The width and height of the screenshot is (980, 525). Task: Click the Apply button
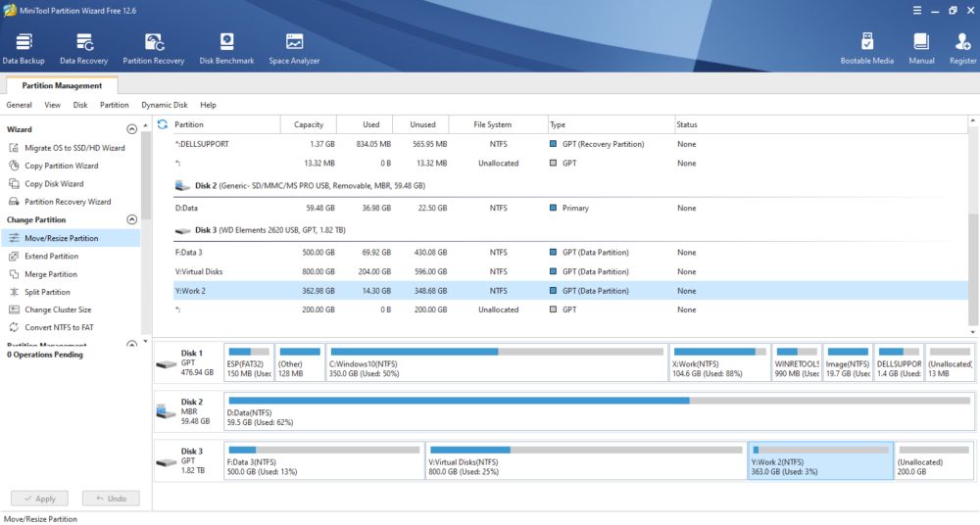tap(39, 499)
